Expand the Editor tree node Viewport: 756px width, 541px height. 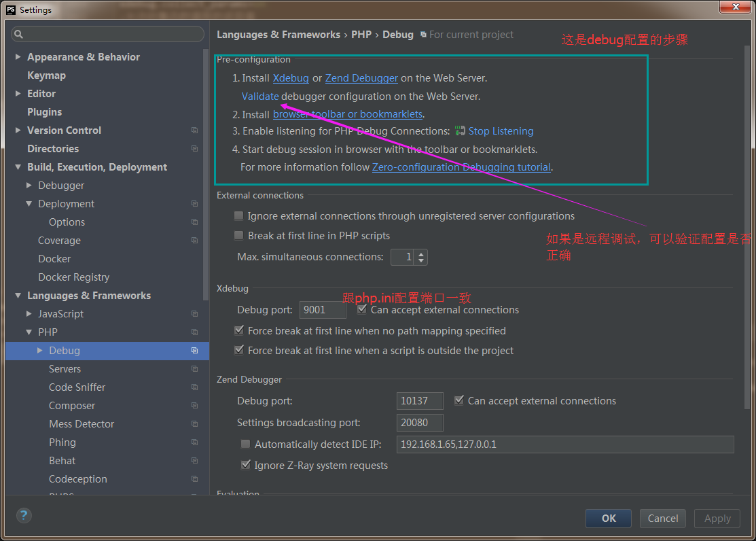click(x=17, y=93)
